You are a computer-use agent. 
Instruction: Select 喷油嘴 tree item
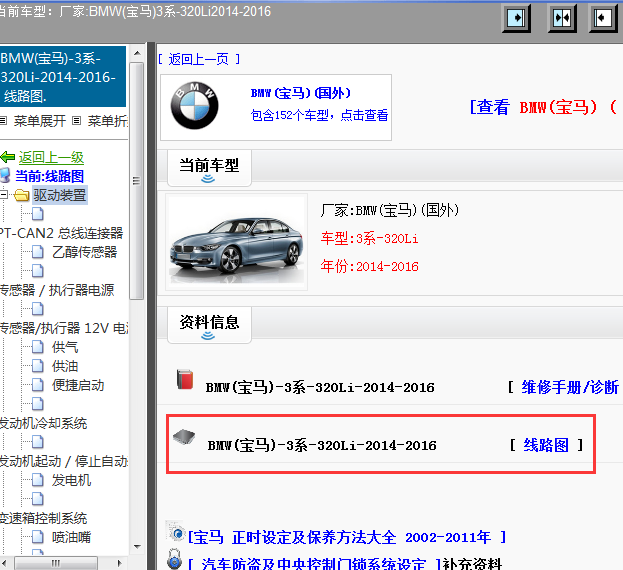point(72,537)
